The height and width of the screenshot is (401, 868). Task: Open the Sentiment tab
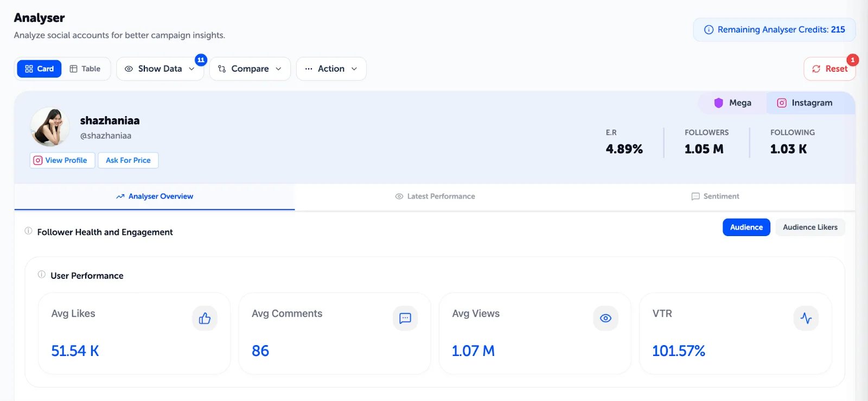coord(715,196)
